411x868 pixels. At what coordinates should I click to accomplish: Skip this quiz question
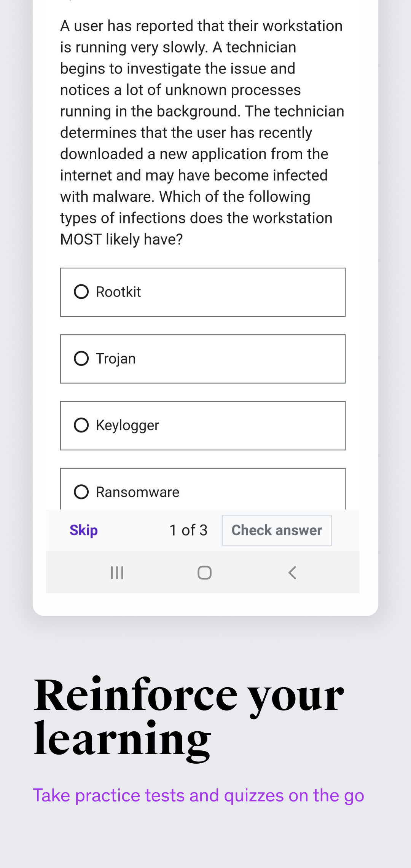(x=84, y=530)
